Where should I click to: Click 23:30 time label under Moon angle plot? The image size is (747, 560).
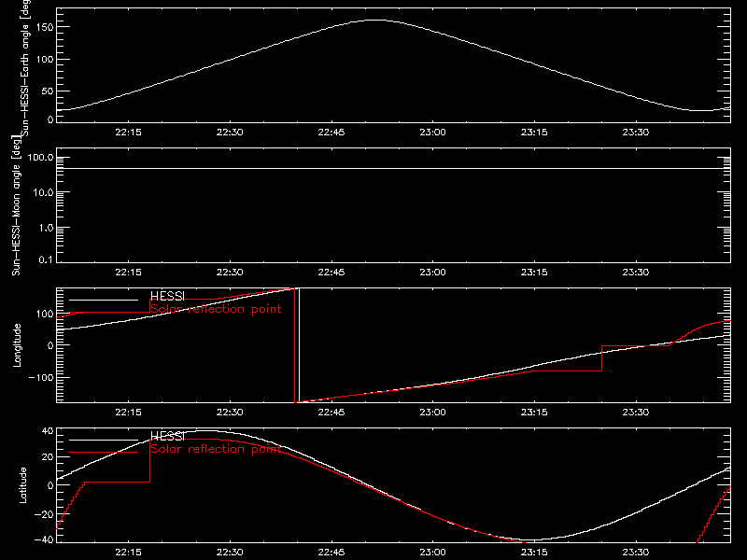[636, 273]
